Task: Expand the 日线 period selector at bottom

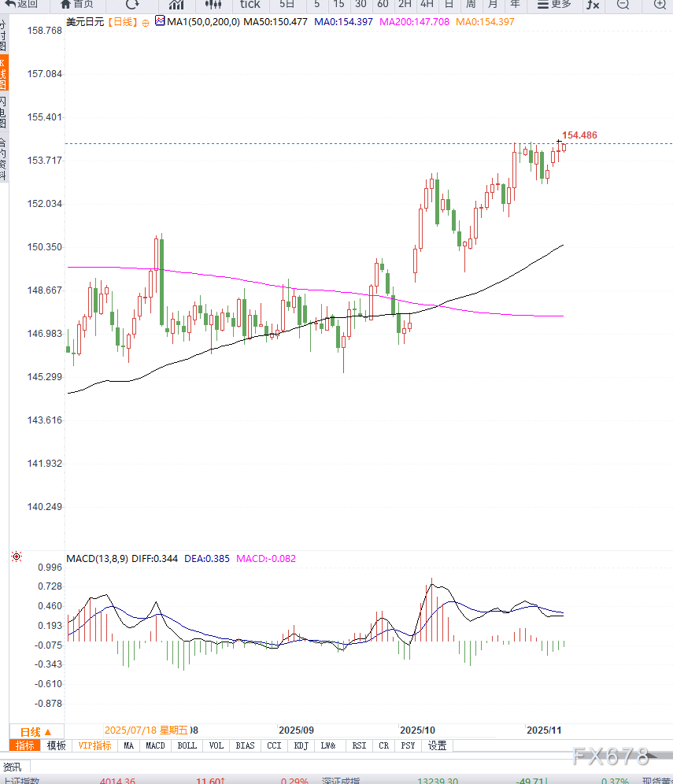Action: pyautogui.click(x=35, y=731)
